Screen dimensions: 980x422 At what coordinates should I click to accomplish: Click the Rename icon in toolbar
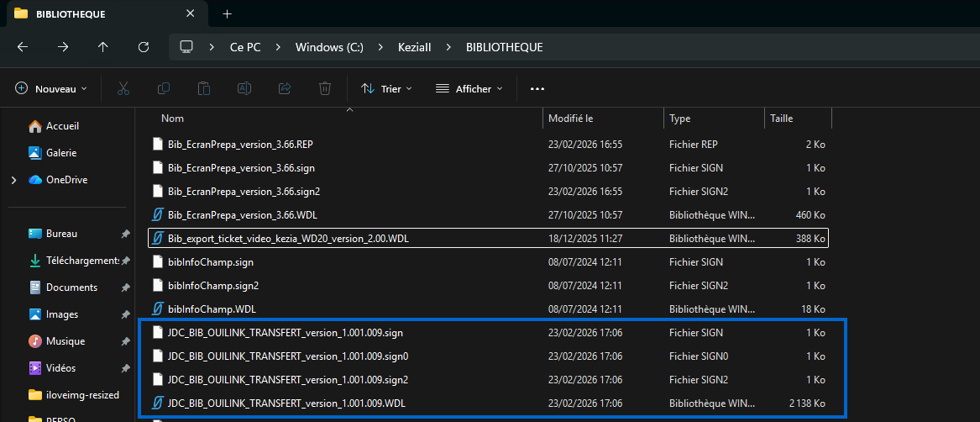tap(244, 88)
